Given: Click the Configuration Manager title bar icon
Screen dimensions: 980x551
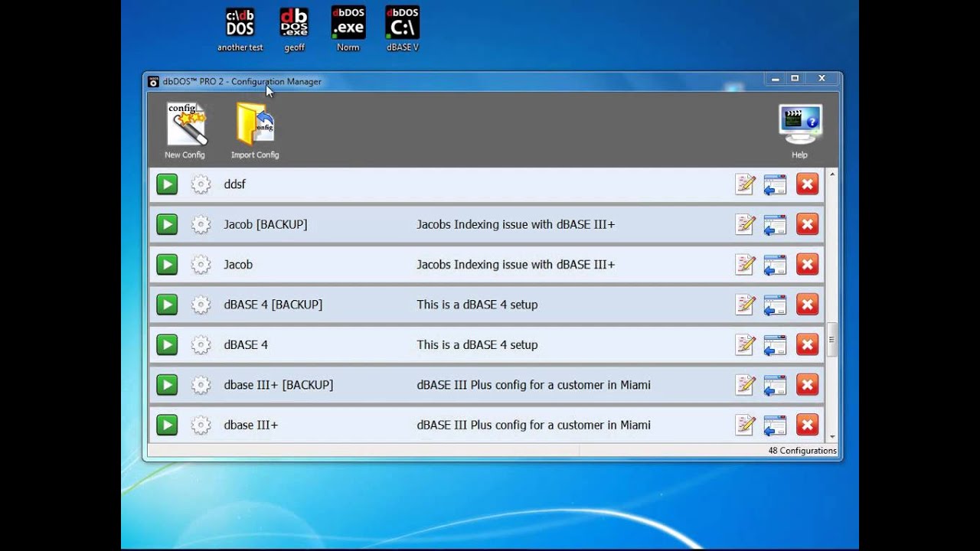Looking at the screenshot, I should (x=153, y=82).
